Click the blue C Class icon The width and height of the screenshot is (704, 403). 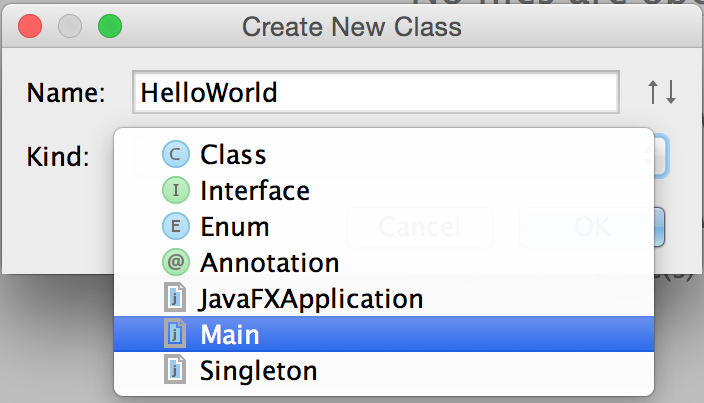176,154
